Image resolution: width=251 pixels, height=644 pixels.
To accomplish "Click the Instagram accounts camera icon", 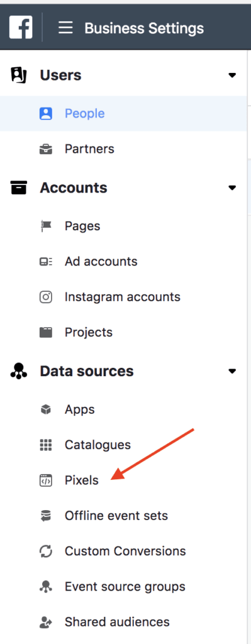I will 45,297.
